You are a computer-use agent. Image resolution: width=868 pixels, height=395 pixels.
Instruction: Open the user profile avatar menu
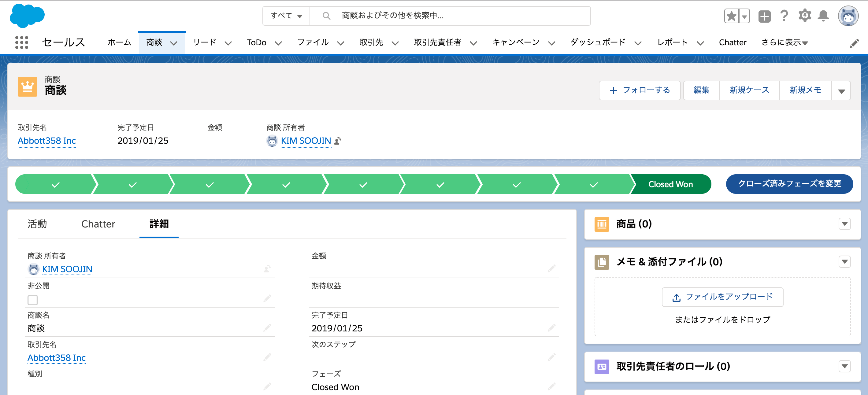pos(848,16)
